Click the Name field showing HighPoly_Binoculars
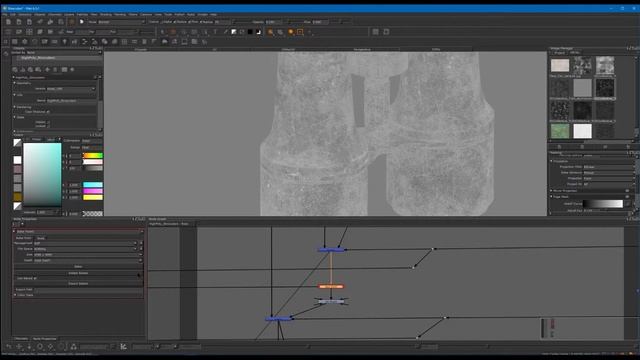The image size is (640, 360). click(x=71, y=100)
